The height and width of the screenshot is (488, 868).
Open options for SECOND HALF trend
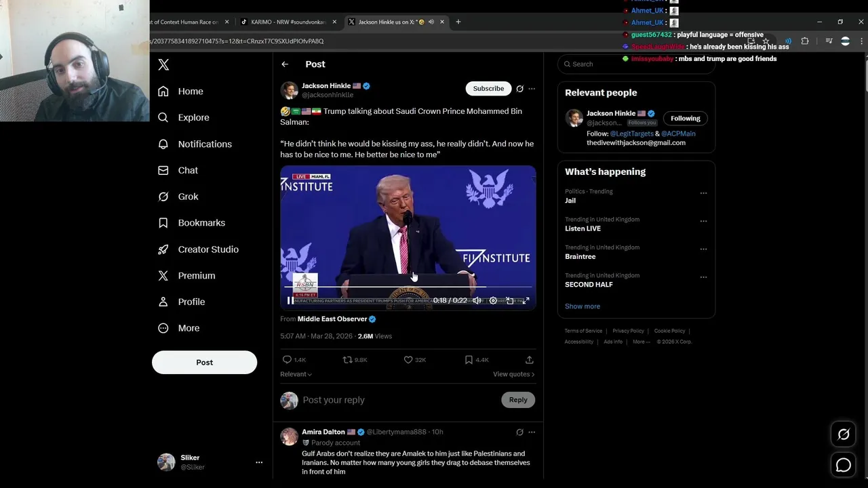(x=703, y=277)
